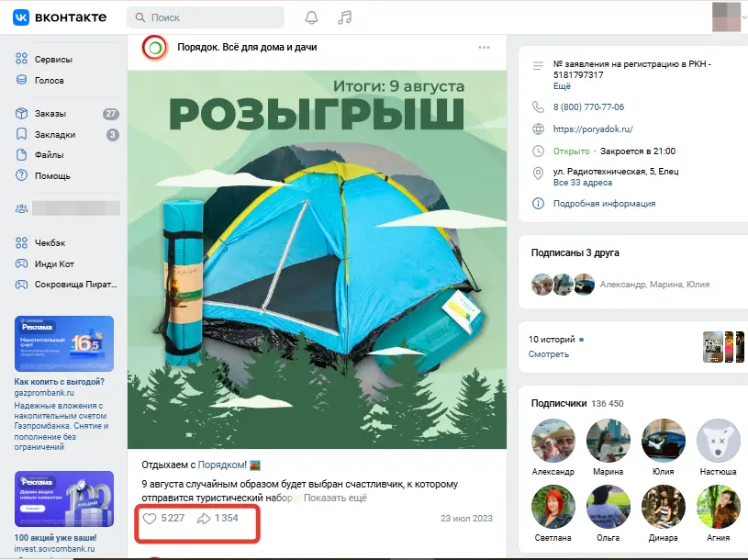Open Голоса in the left sidebar
This screenshot has width=748, height=560.
pos(50,80)
